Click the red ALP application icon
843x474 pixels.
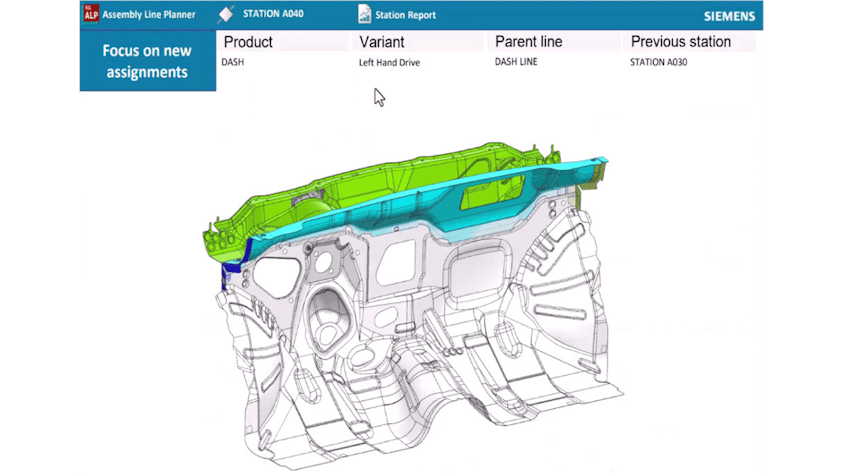pos(91,14)
